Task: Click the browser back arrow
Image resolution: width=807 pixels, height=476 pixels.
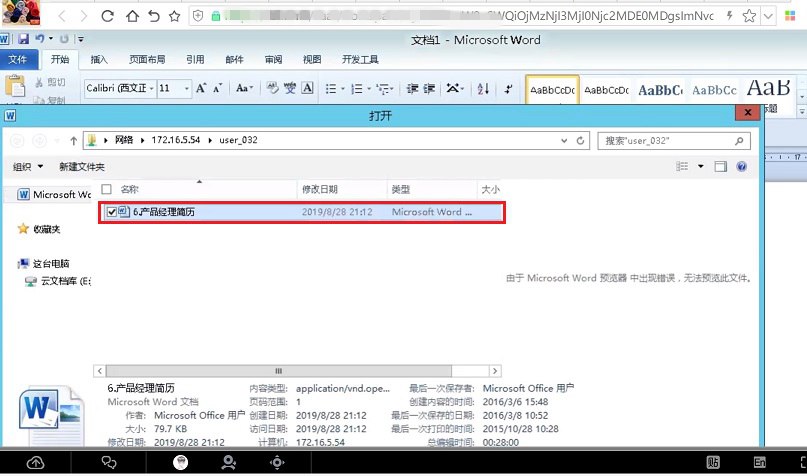Action: point(62,16)
